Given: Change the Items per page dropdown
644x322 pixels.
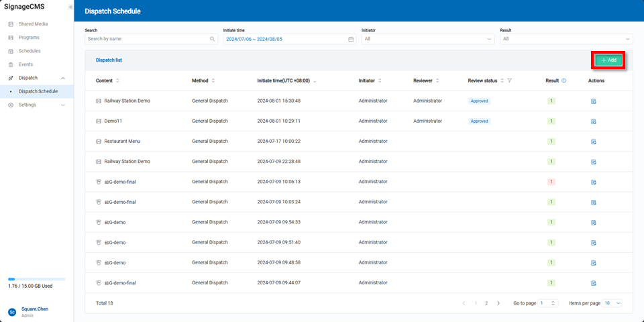Looking at the screenshot, I should pyautogui.click(x=612, y=303).
